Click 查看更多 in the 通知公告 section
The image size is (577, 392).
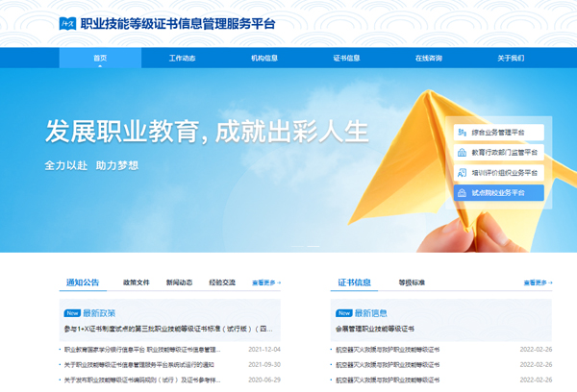(265, 283)
